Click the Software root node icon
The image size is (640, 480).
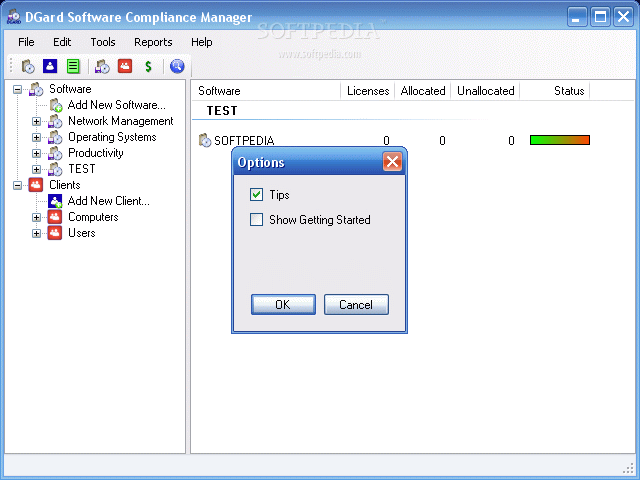[36, 89]
